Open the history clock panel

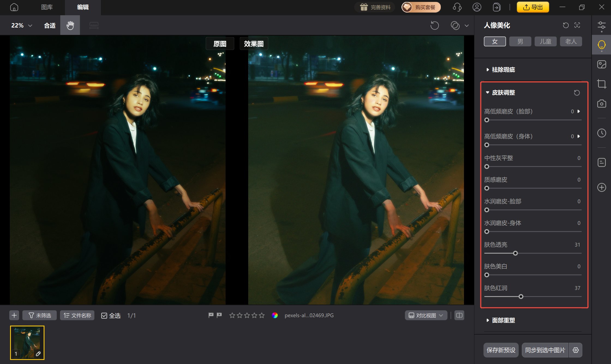[x=601, y=133]
